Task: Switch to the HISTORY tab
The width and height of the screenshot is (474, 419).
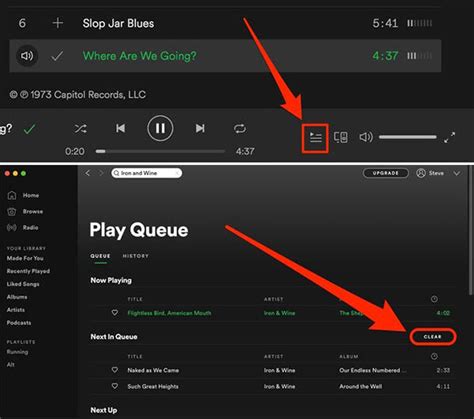Action: (x=136, y=256)
